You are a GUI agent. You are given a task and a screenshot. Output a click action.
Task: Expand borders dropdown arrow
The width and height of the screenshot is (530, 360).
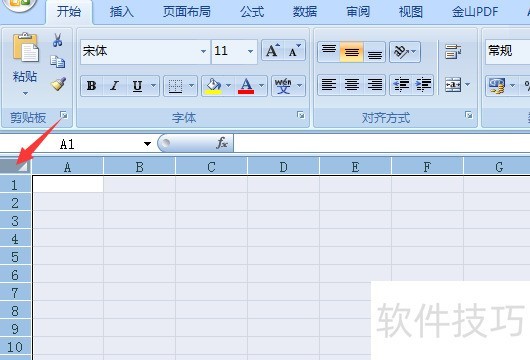pos(191,86)
